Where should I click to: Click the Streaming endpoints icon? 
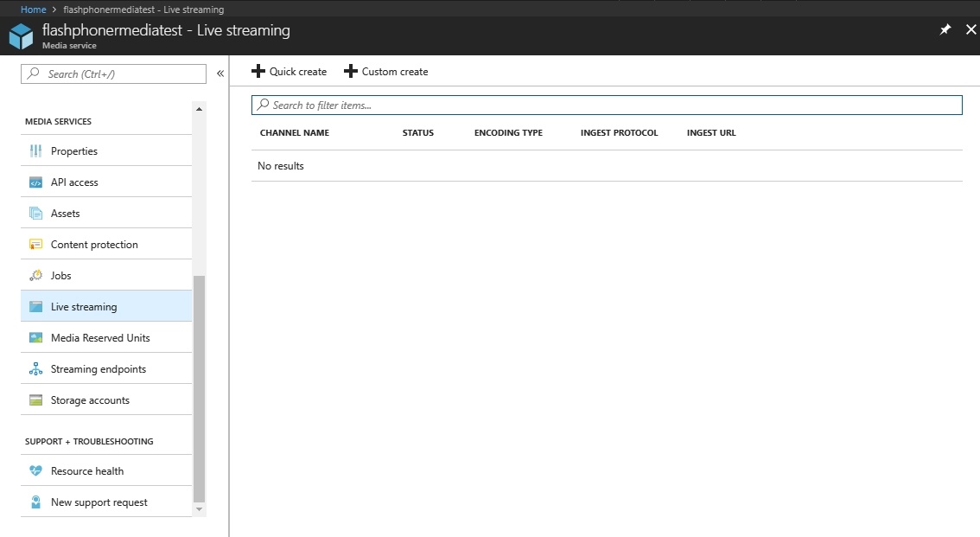(x=35, y=369)
